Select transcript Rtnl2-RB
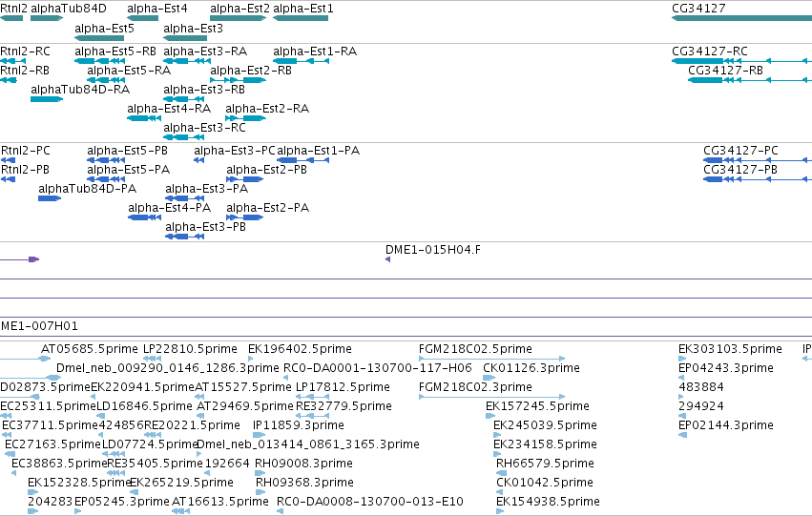The image size is (812, 516). click(25, 71)
